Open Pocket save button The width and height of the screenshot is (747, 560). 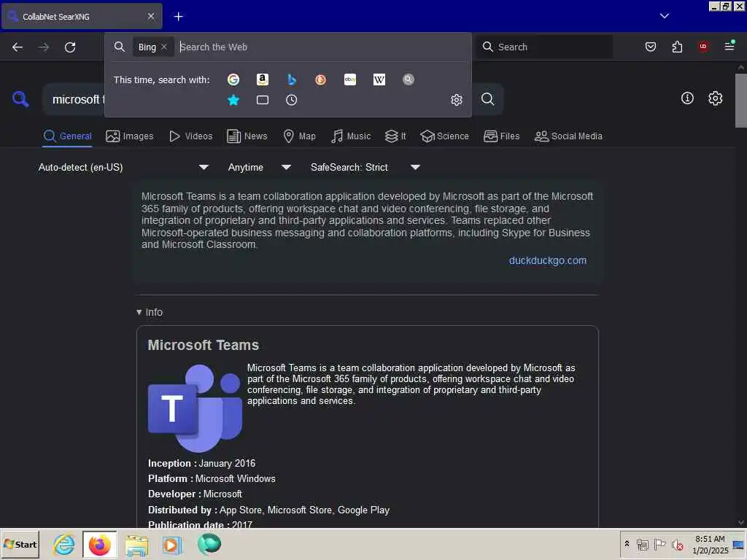(x=650, y=47)
